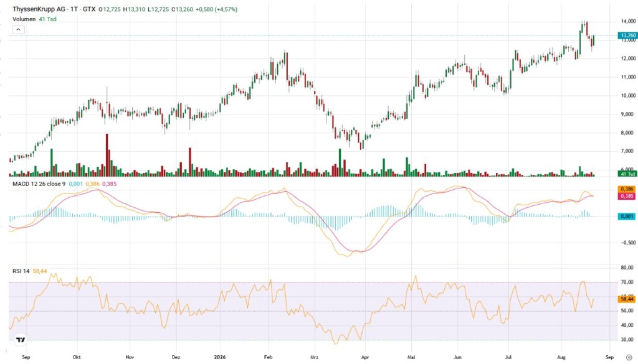This screenshot has height=364, width=638.
Task: Click the 14,000 price axis level
Action: tap(628, 21)
